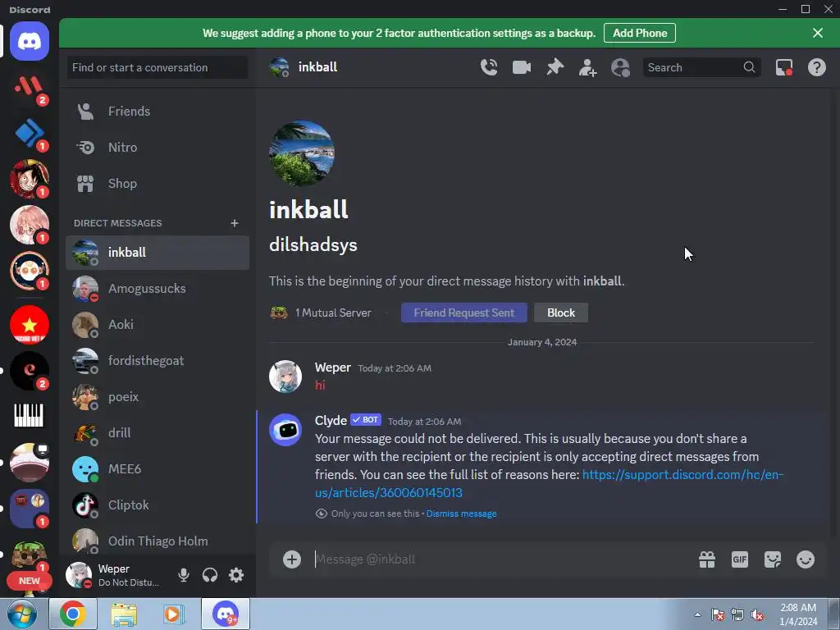Screen dimensions: 840x630
Task: Show hidden system tray icons
Action: 697,614
